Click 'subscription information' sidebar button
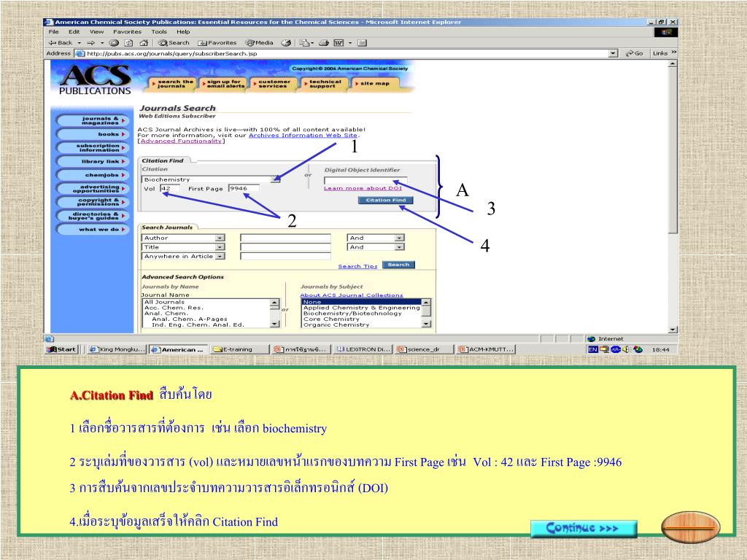Screen dimensions: 747x560 coord(93,147)
